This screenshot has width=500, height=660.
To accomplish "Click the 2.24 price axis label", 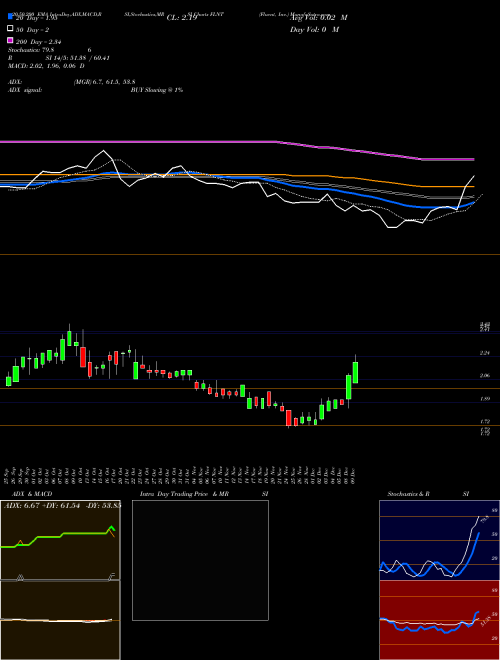I will pos(484,353).
